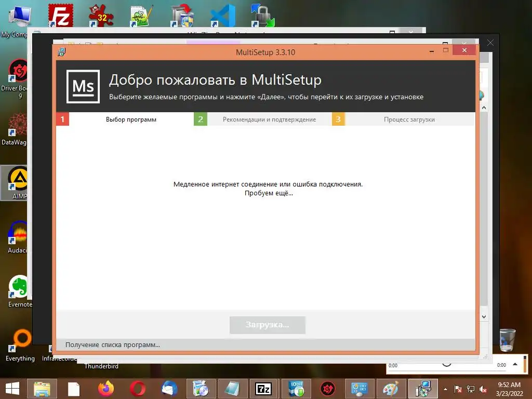Screen dimensions: 532x399
Task: Open IObit app in the taskbar
Action: coord(296,389)
